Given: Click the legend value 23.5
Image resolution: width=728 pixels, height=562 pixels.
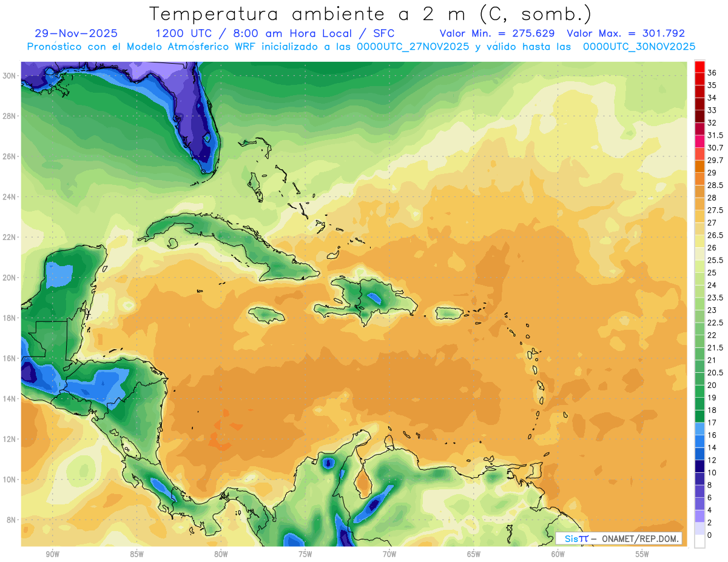Looking at the screenshot, I should coord(715,298).
